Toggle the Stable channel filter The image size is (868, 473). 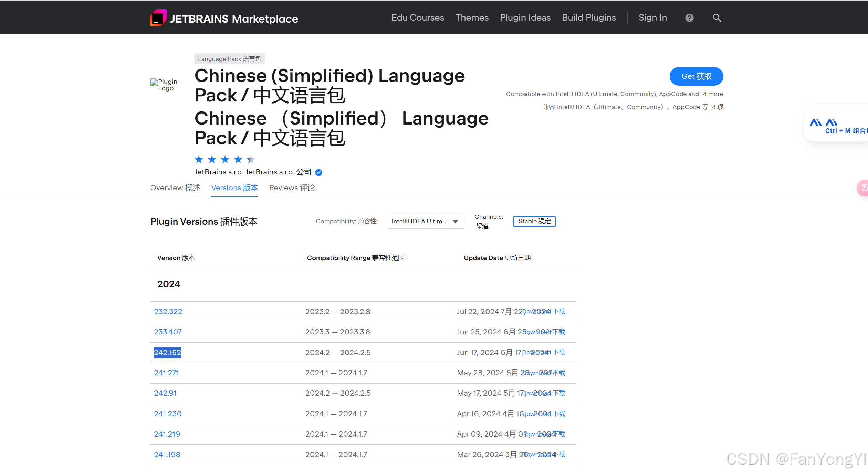[534, 221]
